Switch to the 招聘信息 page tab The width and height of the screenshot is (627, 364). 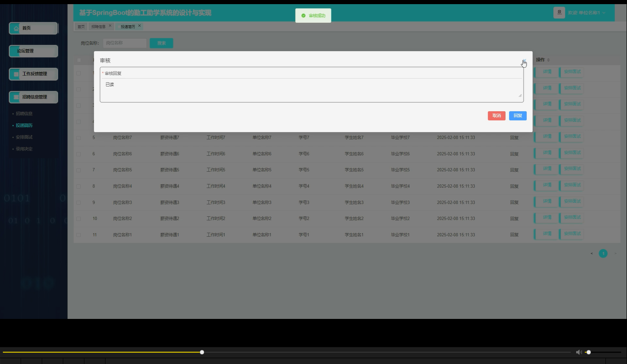[98, 26]
